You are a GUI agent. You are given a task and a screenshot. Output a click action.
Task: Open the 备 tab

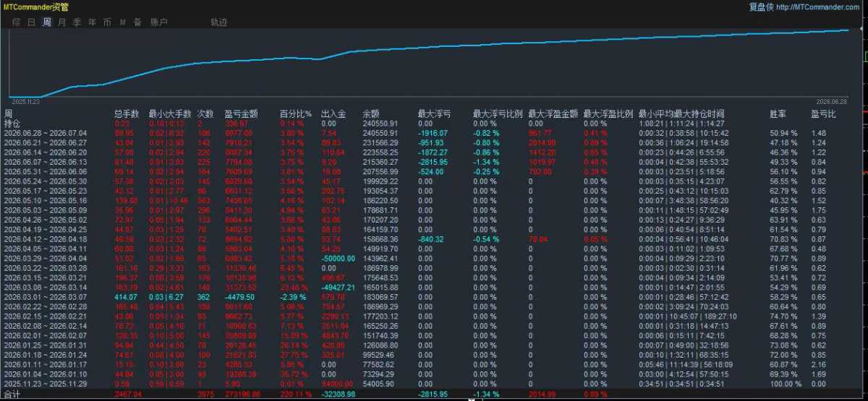(x=137, y=22)
